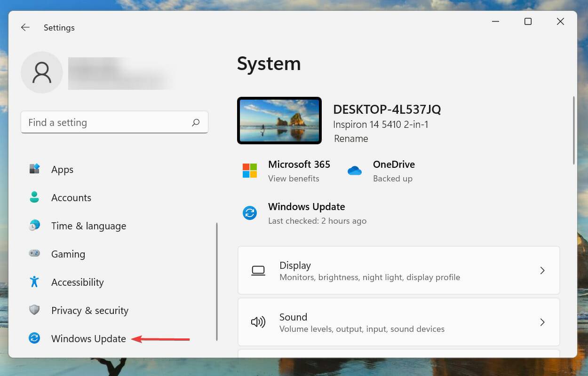
Task: Click the Apps sidebar icon
Action: click(x=34, y=169)
